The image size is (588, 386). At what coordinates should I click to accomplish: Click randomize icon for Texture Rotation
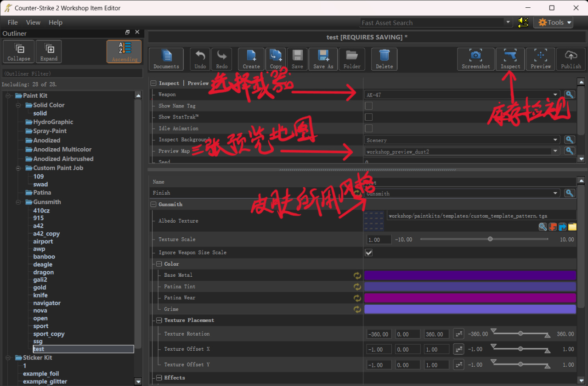[458, 334]
